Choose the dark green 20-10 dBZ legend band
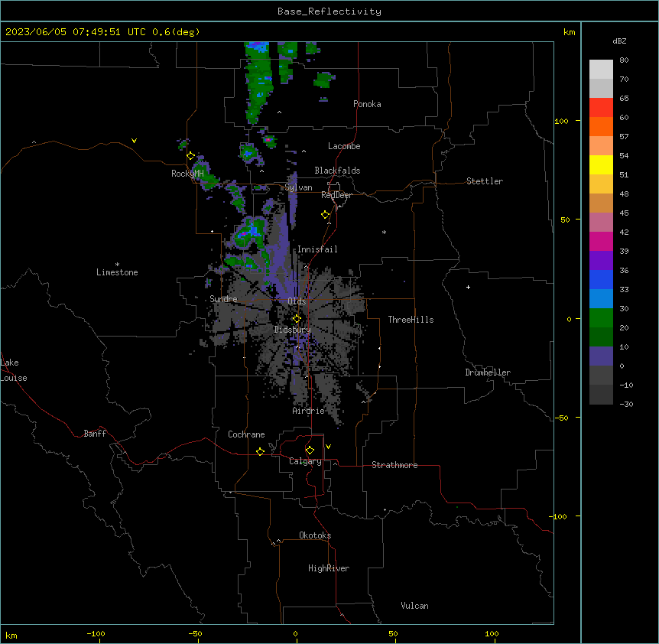659x644 pixels. click(601, 337)
